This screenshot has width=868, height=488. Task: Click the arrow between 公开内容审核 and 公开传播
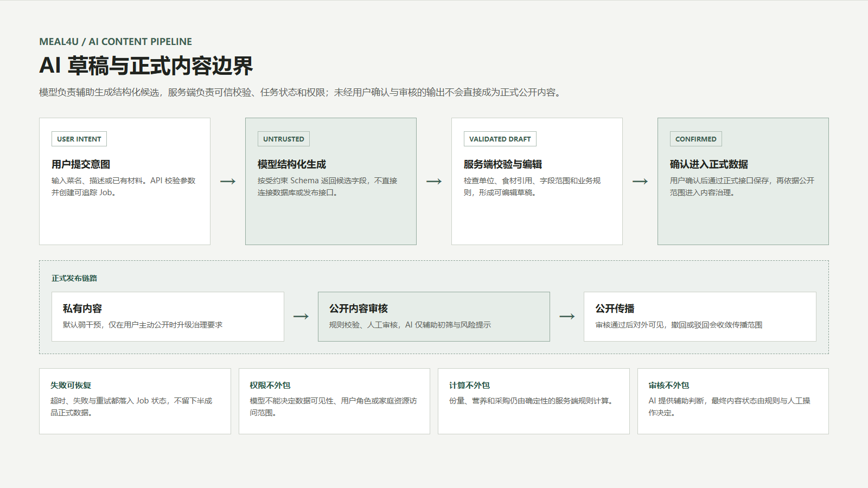(567, 316)
